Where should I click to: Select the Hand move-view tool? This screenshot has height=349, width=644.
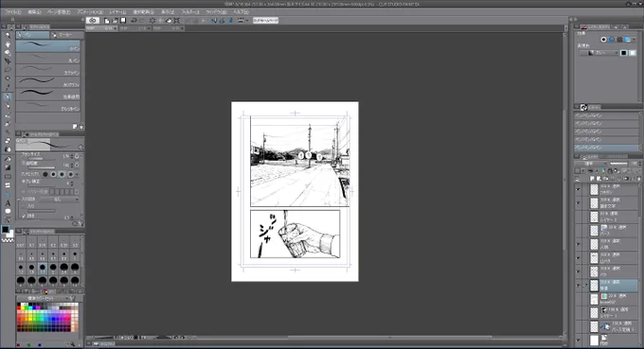point(8,44)
